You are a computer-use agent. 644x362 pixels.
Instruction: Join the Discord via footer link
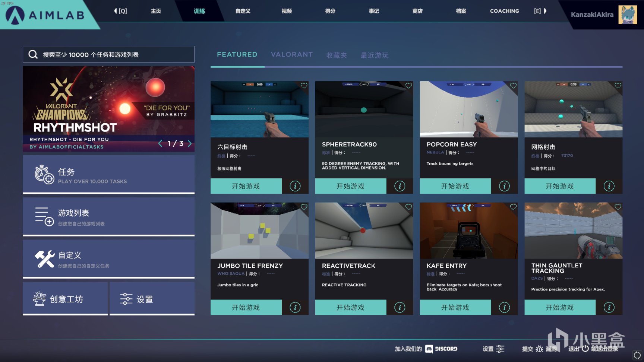426,349
